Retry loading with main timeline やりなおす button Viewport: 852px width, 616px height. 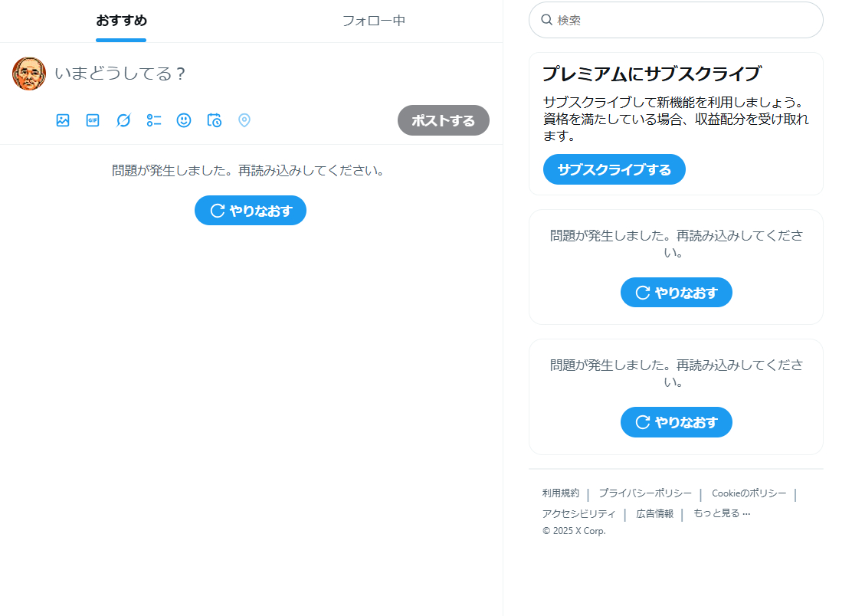coord(251,211)
